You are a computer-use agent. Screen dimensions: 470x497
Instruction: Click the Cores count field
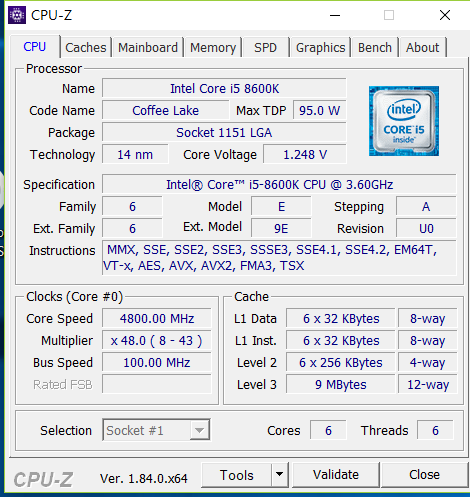point(328,430)
